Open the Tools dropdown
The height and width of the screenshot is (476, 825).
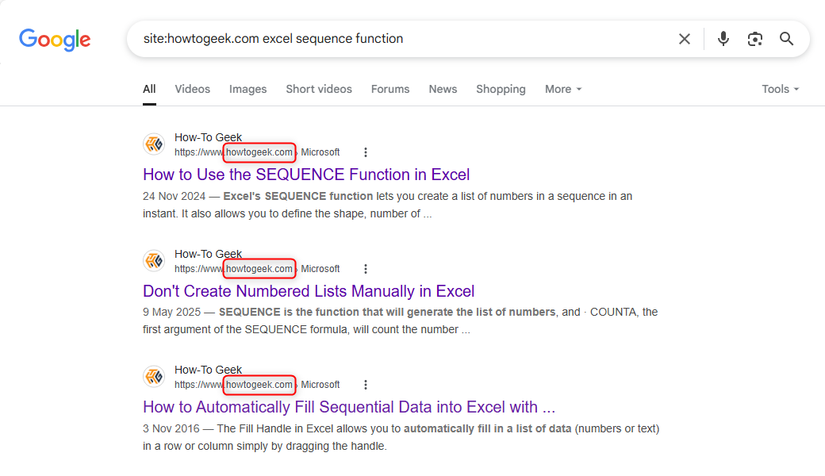pyautogui.click(x=780, y=89)
